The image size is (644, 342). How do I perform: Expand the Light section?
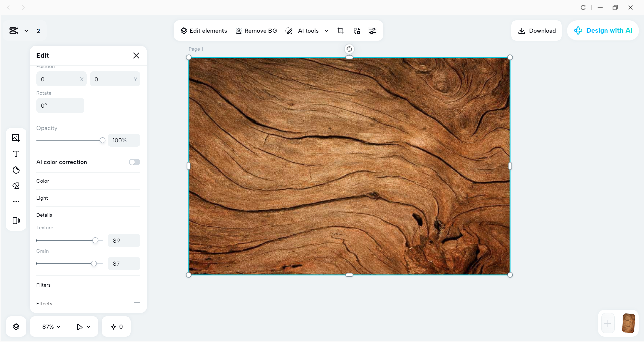(137, 198)
